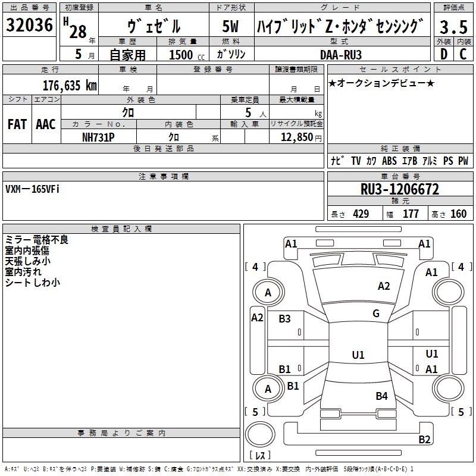
Task: Select vehicle history 自家用
Action: (x=127, y=55)
